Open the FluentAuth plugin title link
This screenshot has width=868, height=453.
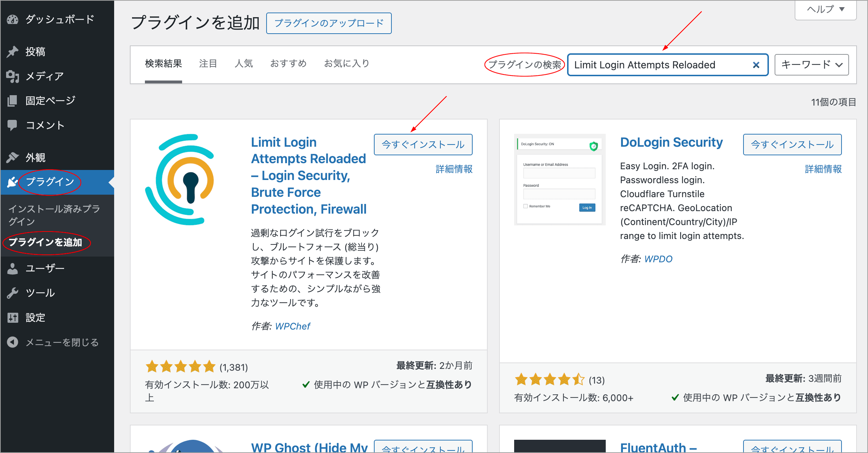click(x=659, y=448)
